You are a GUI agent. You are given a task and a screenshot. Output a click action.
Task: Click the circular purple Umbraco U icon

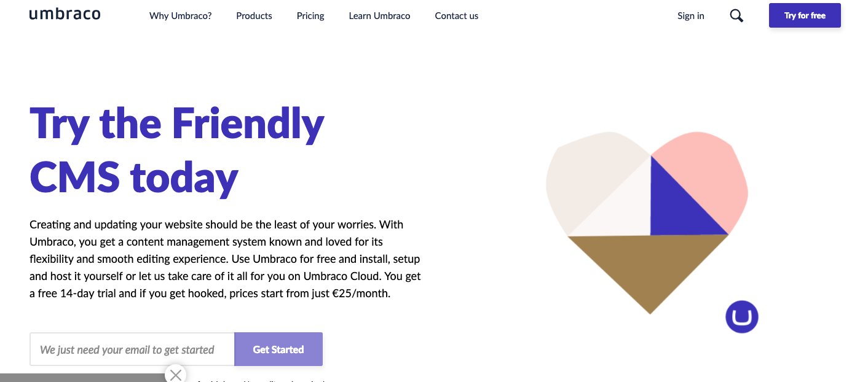pos(742,316)
